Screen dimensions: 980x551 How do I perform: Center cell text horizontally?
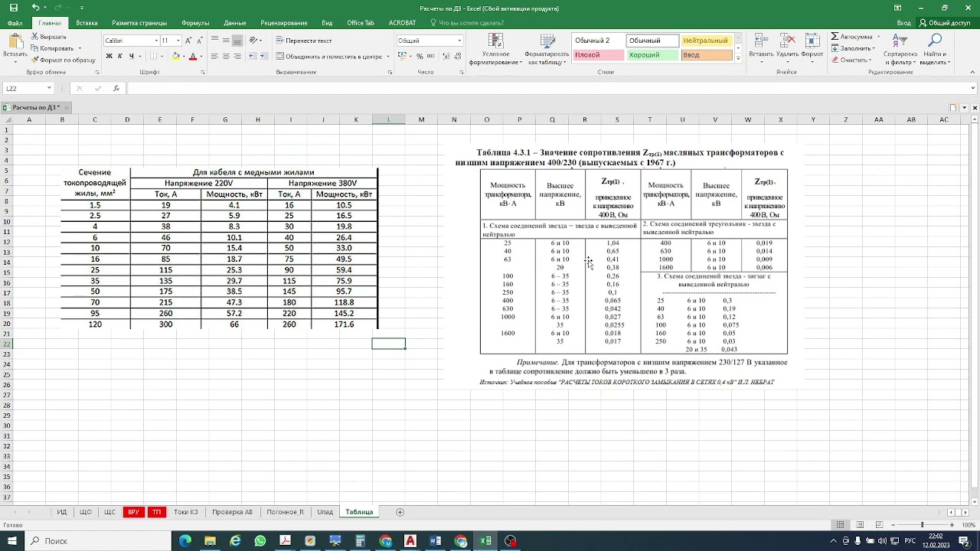click(226, 56)
